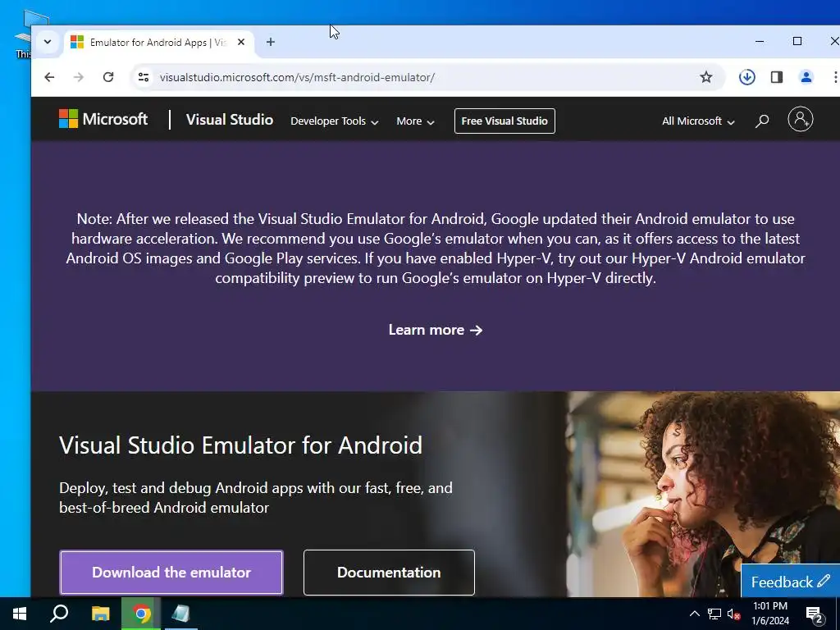Open network status tray icon

tap(714, 614)
